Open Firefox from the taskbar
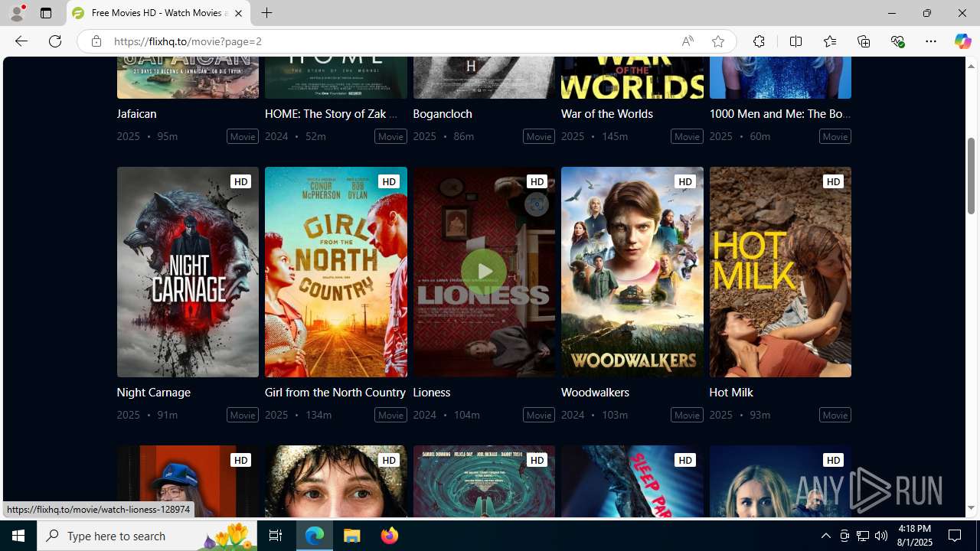 click(389, 536)
